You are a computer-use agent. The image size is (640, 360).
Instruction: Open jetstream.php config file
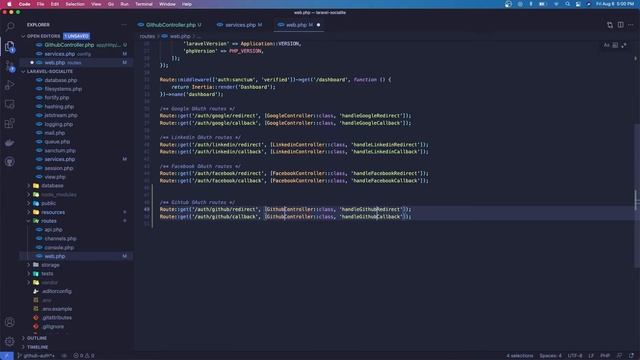tap(76, 116)
